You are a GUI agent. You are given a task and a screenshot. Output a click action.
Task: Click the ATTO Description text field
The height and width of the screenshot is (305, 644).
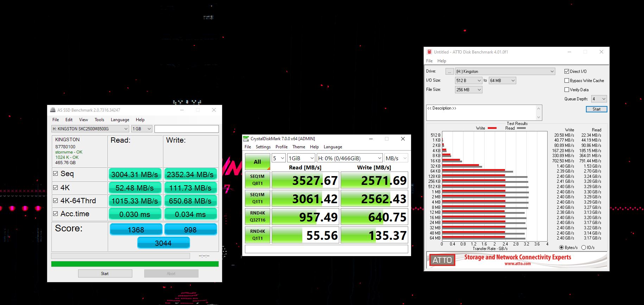(x=481, y=113)
